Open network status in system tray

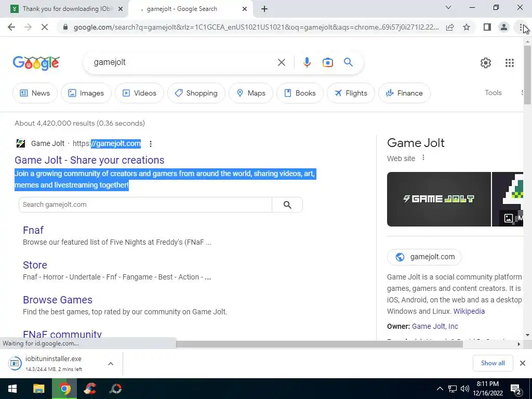pos(453,389)
